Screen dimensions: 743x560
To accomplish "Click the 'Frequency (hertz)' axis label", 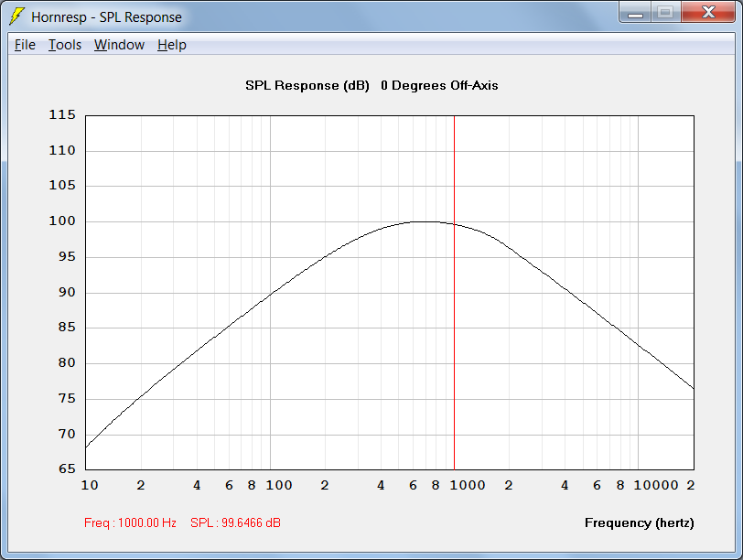I will coord(640,523).
